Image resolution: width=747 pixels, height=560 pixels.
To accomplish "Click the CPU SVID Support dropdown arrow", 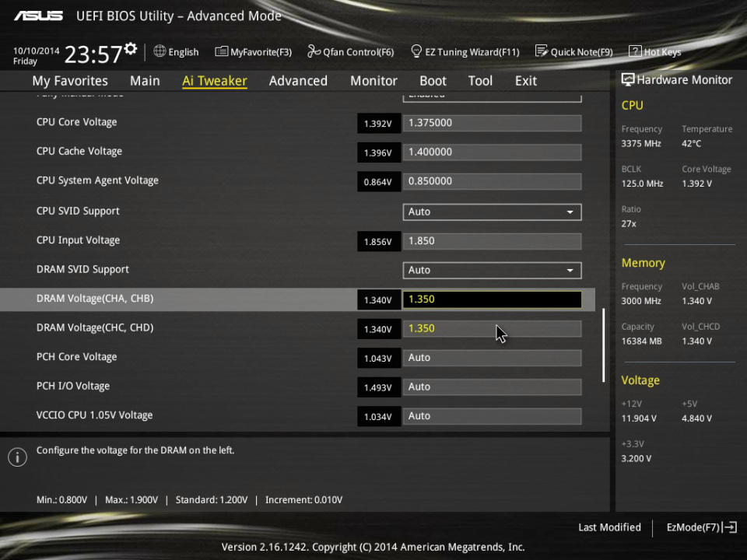I will click(570, 212).
